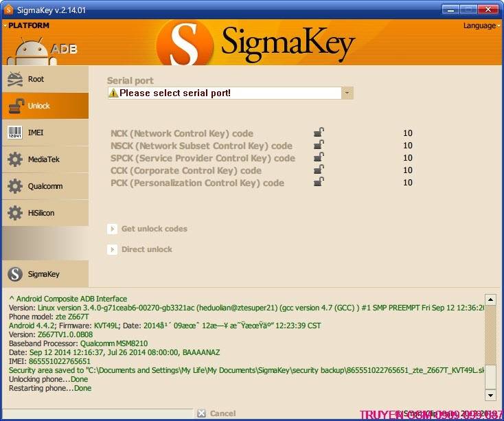This screenshot has height=421, width=504.
Task: Click the Android Composite ADB Interface log line
Action: click(68, 299)
